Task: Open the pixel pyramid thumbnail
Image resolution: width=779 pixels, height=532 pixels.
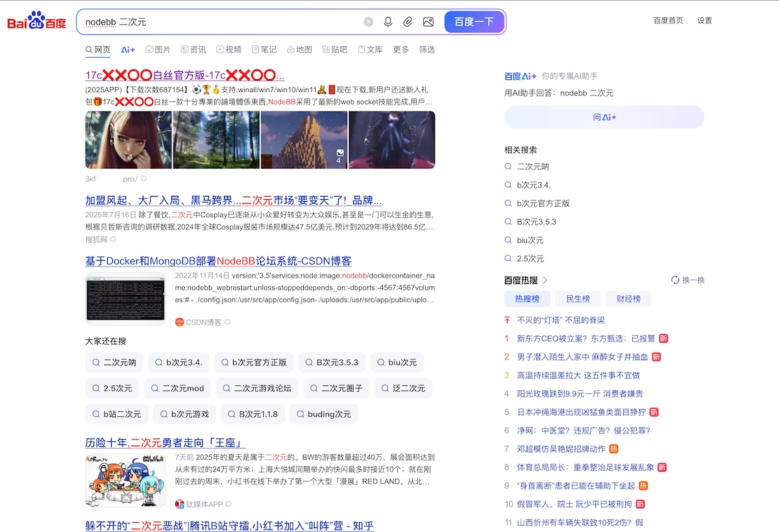Action: 304,139
